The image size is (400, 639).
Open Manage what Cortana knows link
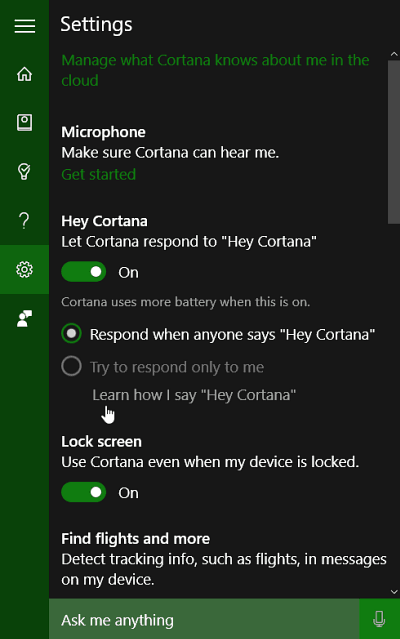(x=215, y=70)
